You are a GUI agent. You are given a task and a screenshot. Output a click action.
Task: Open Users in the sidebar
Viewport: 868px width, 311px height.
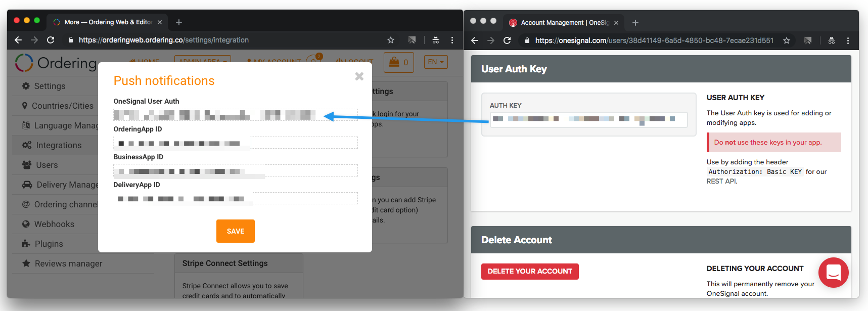[x=47, y=165]
